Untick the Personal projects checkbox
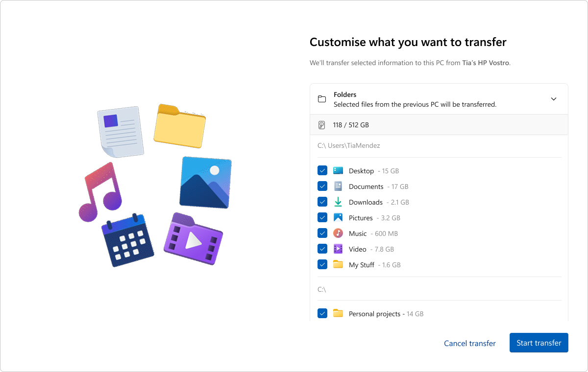 tap(322, 314)
